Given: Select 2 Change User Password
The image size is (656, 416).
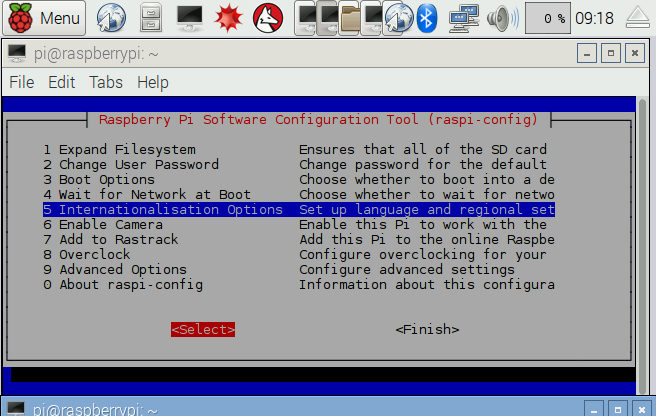Looking at the screenshot, I should pos(299,164).
